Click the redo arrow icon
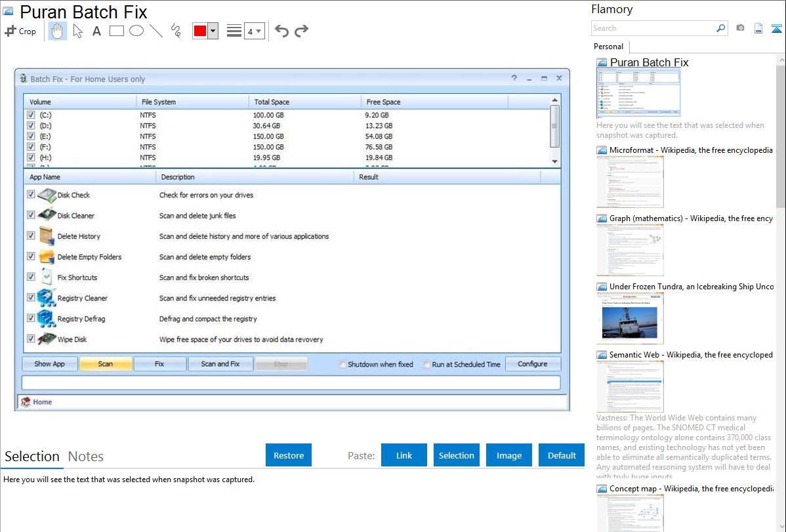786x532 pixels. point(301,31)
